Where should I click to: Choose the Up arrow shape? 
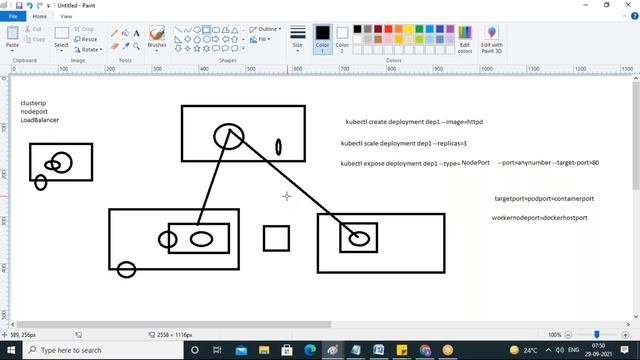coord(235,39)
